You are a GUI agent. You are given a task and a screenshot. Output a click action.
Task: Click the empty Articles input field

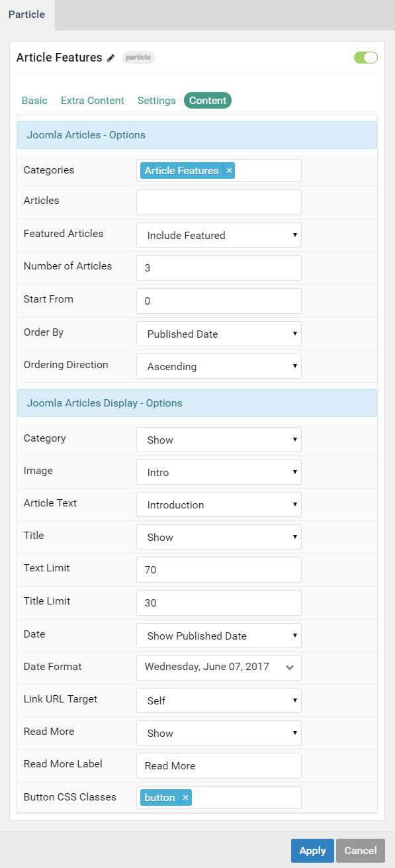219,203
